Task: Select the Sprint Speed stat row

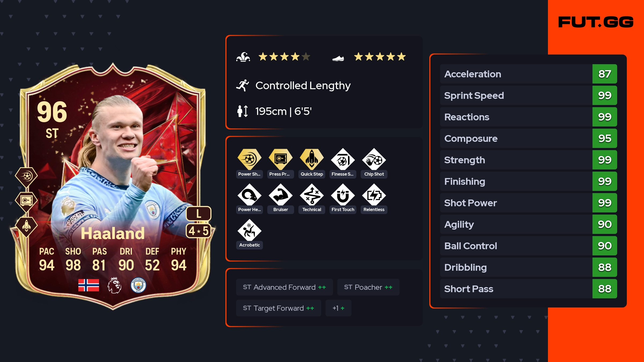Action: click(x=528, y=95)
